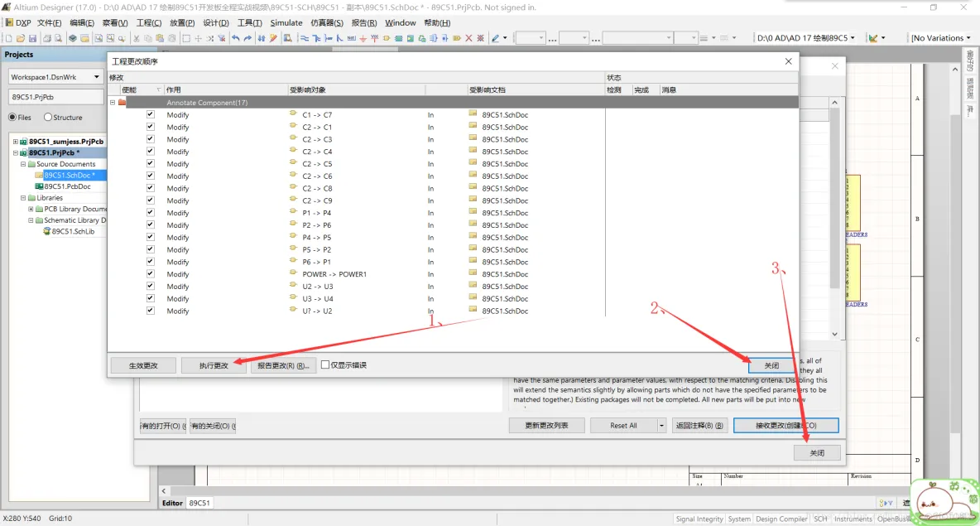
Task: Click the 执行更改 button
Action: pyautogui.click(x=214, y=365)
